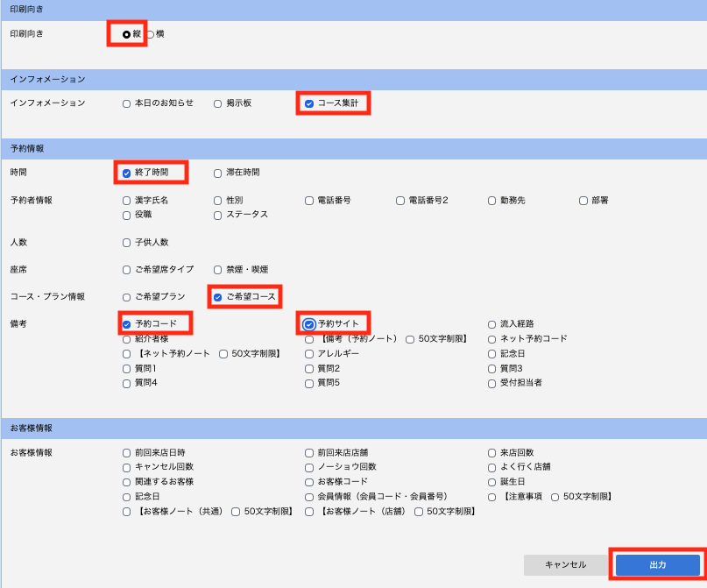Check the 本日のお知らせ checkbox
Image resolution: width=707 pixels, height=588 pixels.
point(126,103)
